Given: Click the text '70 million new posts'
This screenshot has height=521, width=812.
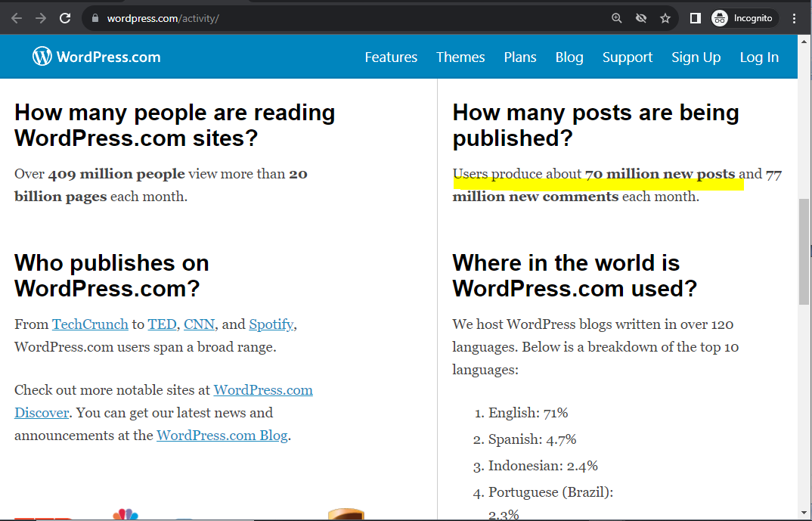Looking at the screenshot, I should point(660,174).
